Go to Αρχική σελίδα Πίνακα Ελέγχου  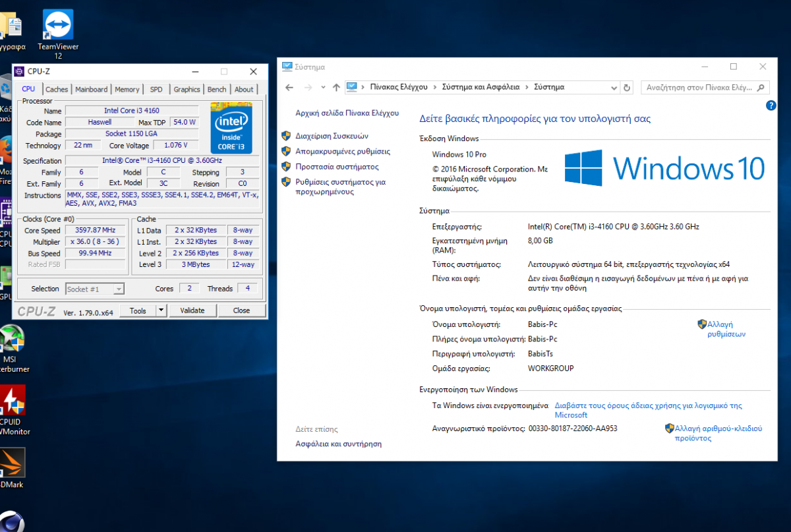click(x=347, y=113)
